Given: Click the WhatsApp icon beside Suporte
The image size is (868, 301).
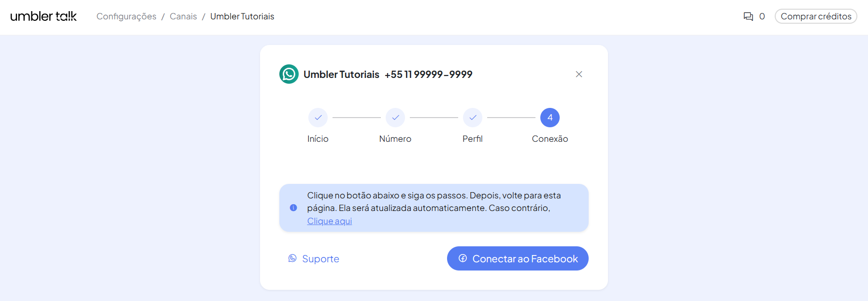Looking at the screenshot, I should pyautogui.click(x=292, y=258).
